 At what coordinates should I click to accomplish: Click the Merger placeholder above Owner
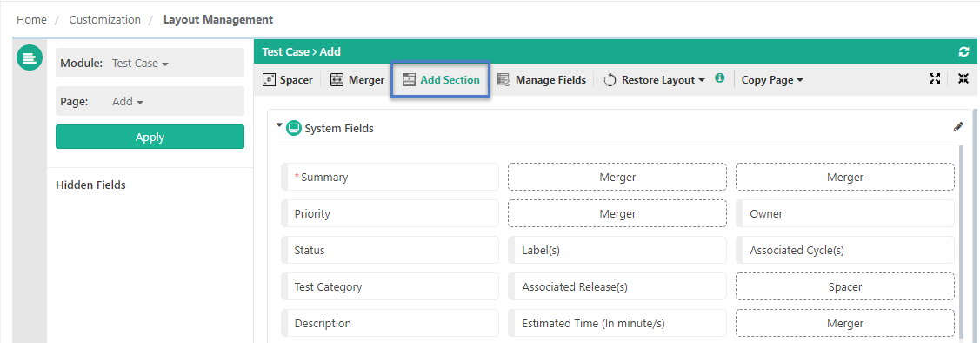[x=845, y=177]
